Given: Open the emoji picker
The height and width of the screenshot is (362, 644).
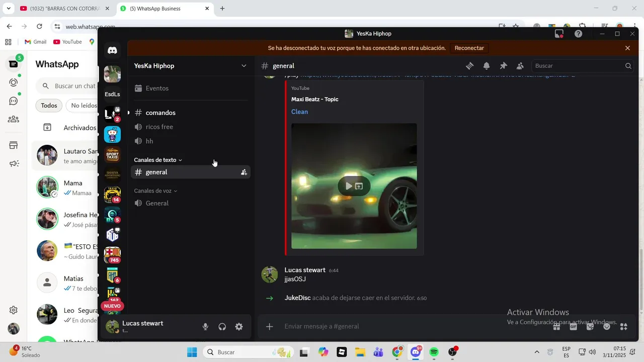Looking at the screenshot, I should [607, 326].
